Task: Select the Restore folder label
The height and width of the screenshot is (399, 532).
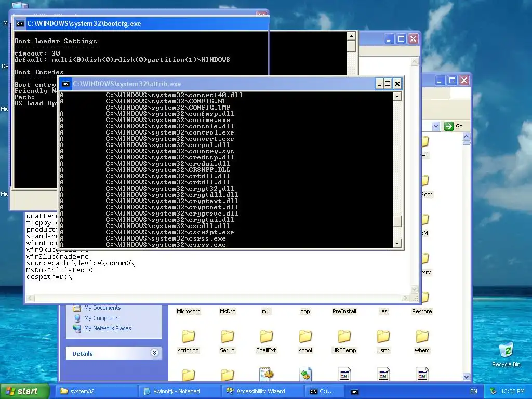Action: (422, 312)
